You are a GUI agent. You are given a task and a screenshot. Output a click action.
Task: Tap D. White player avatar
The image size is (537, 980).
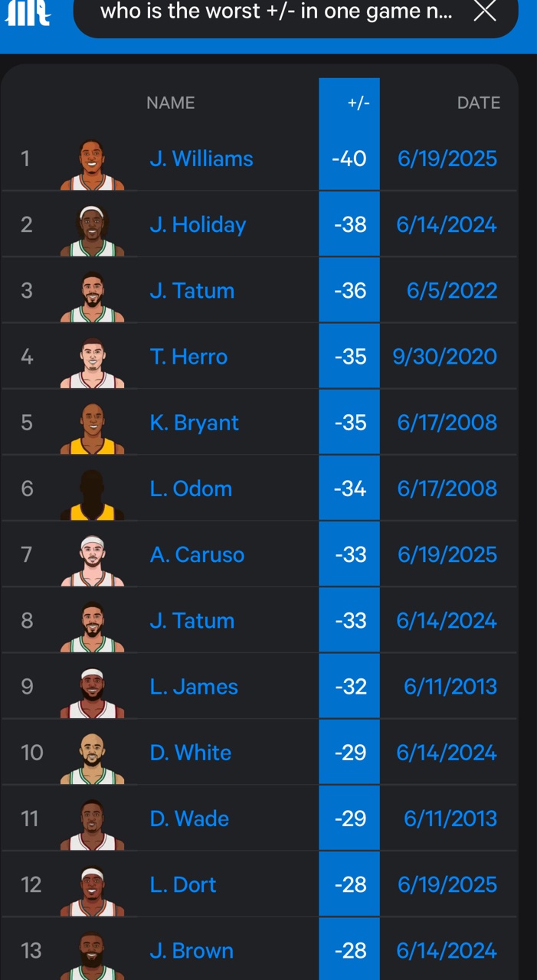coord(92,757)
